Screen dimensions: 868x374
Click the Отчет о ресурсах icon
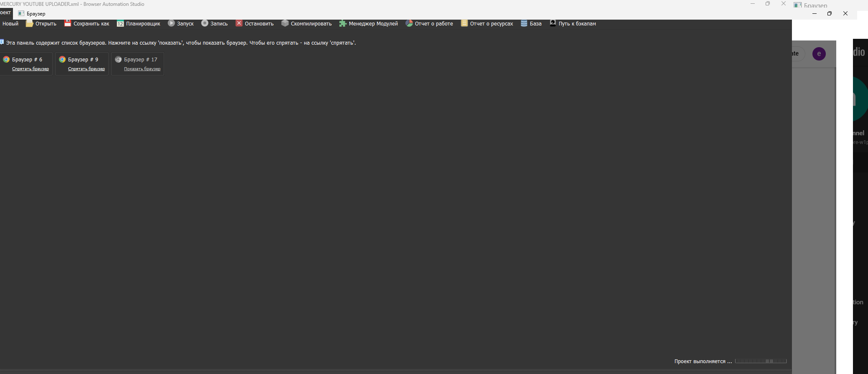click(464, 23)
